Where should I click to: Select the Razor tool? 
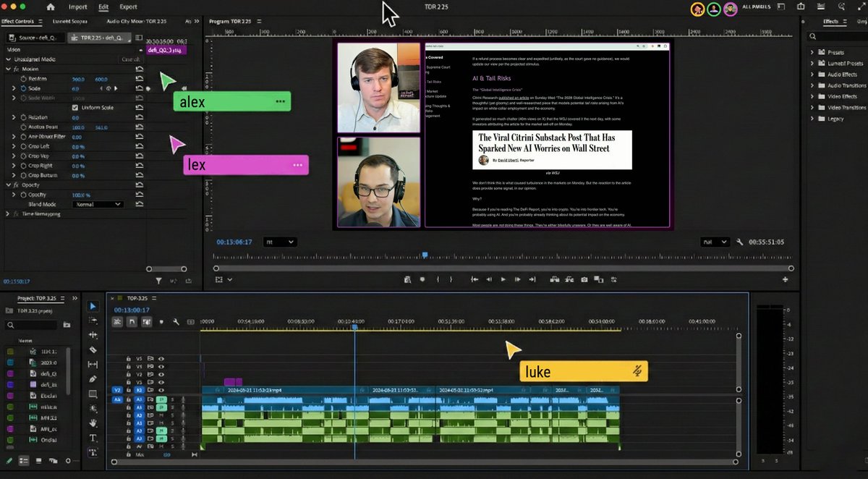[93, 350]
